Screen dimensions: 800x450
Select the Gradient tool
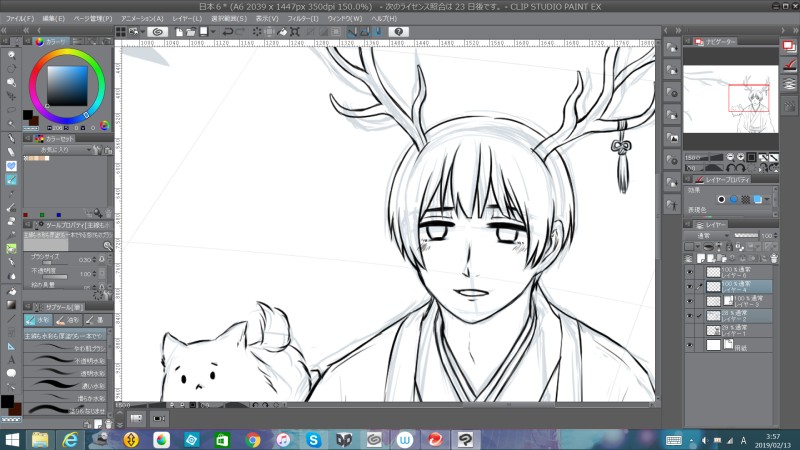(11, 305)
